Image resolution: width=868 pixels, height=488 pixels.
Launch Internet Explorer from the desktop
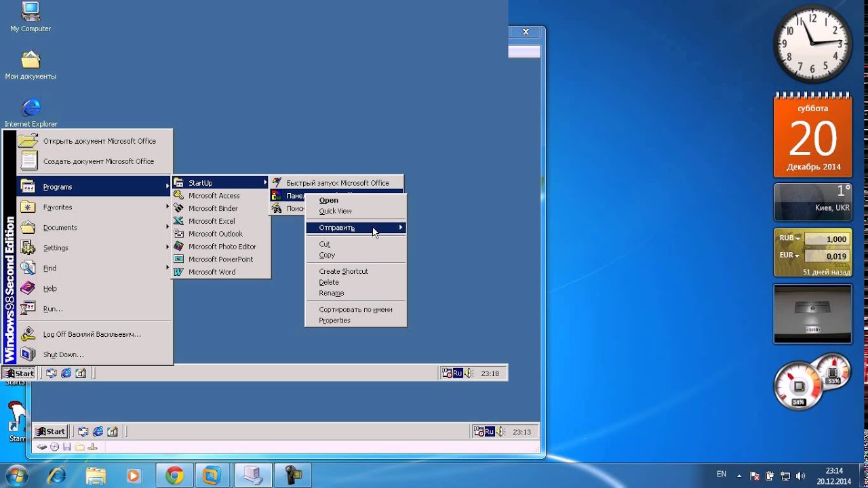pyautogui.click(x=31, y=113)
